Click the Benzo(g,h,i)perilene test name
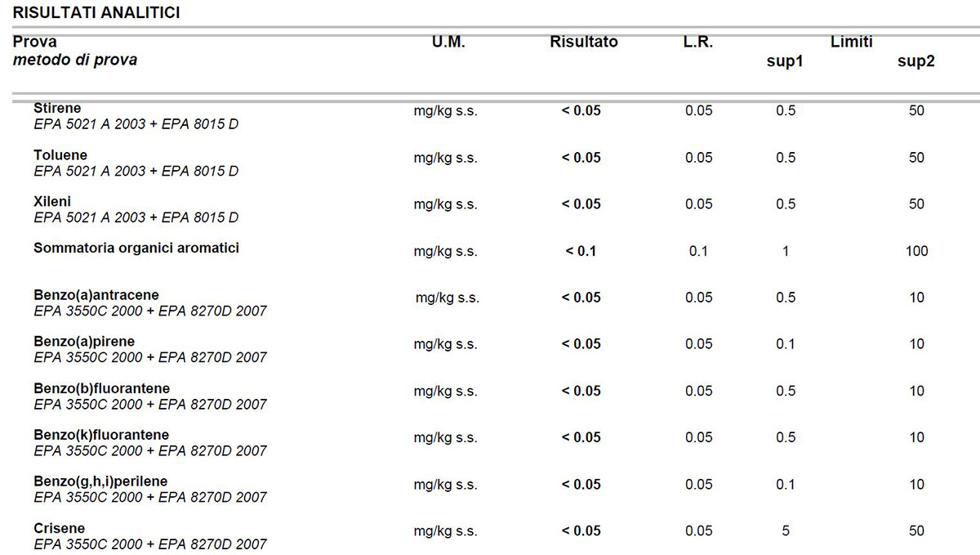The image size is (980, 555). pos(100,481)
